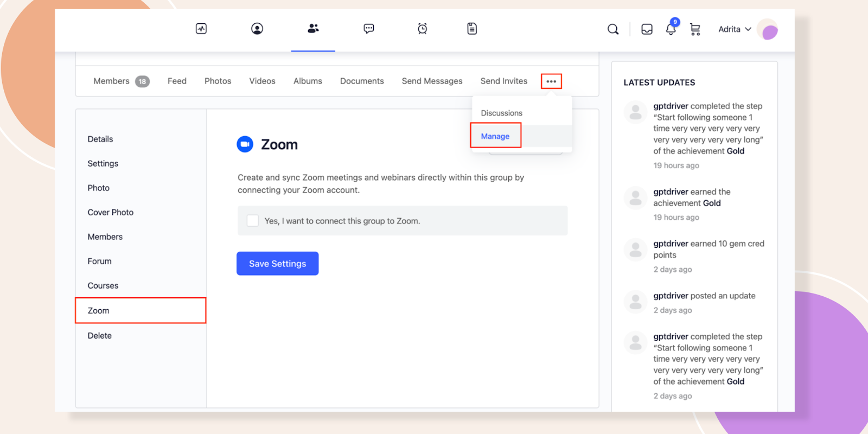The width and height of the screenshot is (868, 434).
Task: Click the user avatar in the header
Action: coord(768,29)
